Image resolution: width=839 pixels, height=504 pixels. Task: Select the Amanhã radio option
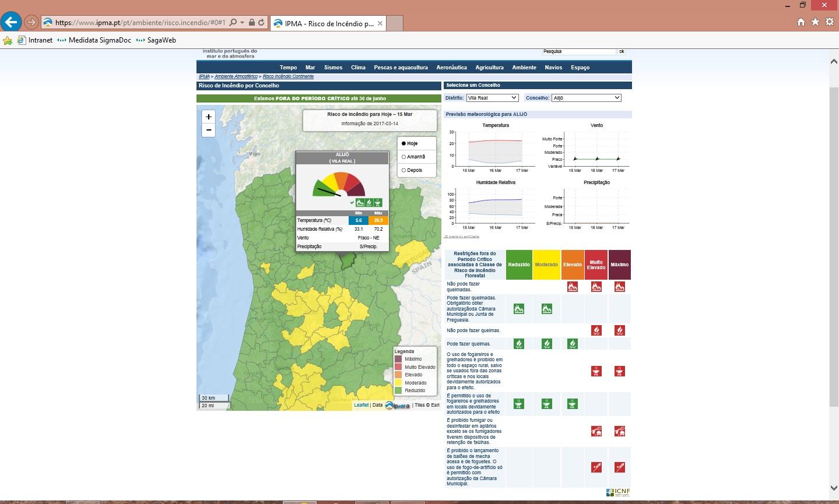click(403, 157)
